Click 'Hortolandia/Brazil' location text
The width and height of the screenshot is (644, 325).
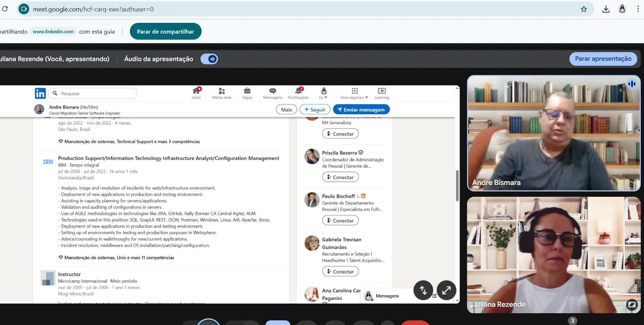[x=76, y=178]
